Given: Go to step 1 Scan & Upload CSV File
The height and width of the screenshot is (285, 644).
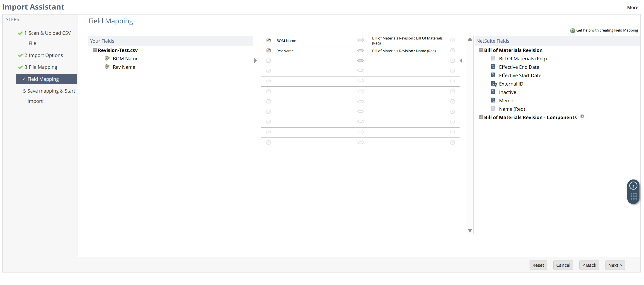Looking at the screenshot, I should click(47, 38).
